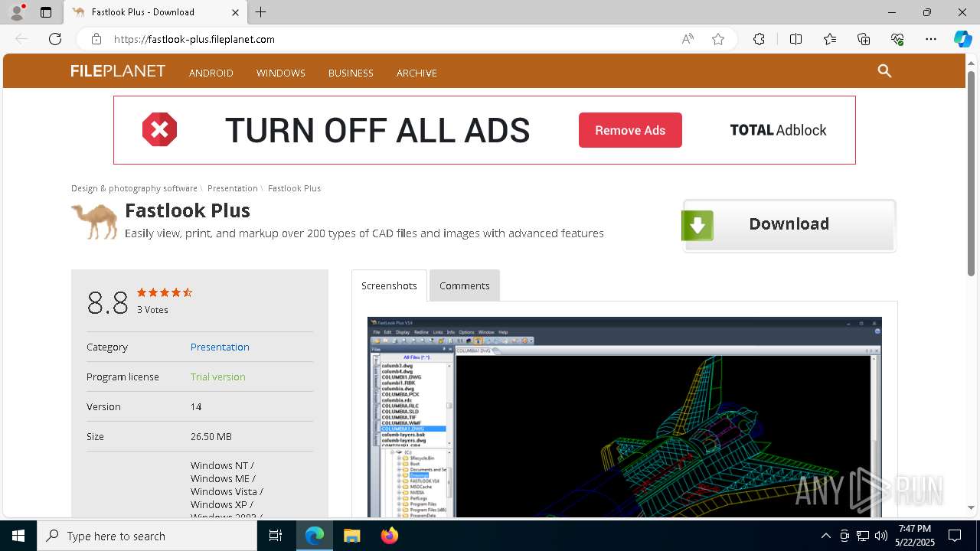Viewport: 980px width, 551px height.
Task: Click the Remove Ads button
Action: click(630, 130)
